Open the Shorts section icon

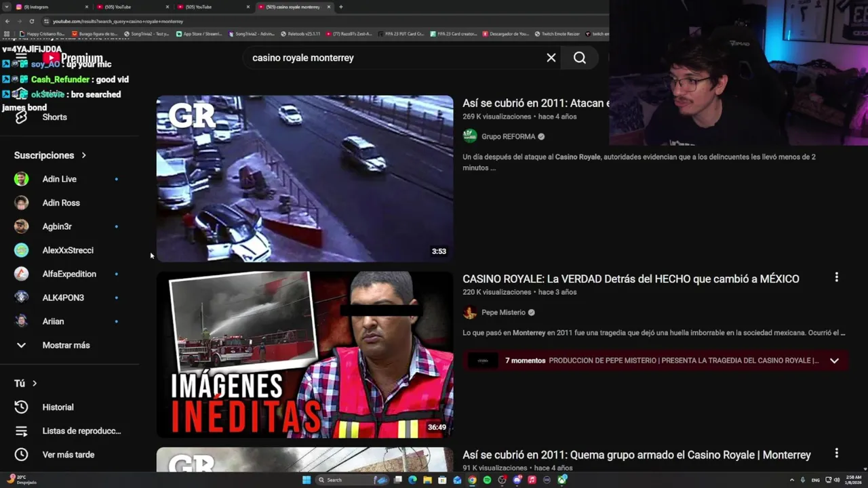(x=21, y=117)
